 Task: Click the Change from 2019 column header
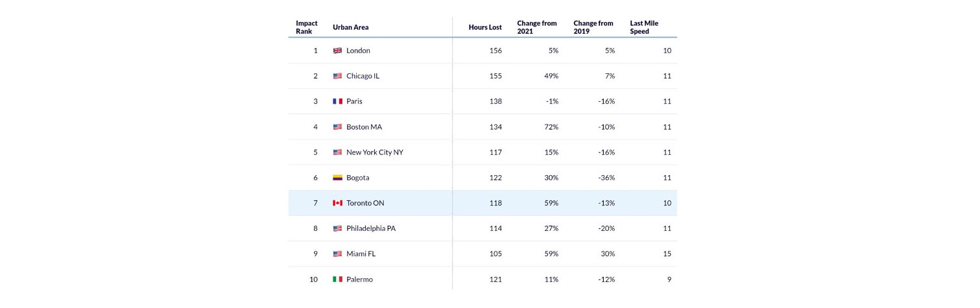click(593, 27)
